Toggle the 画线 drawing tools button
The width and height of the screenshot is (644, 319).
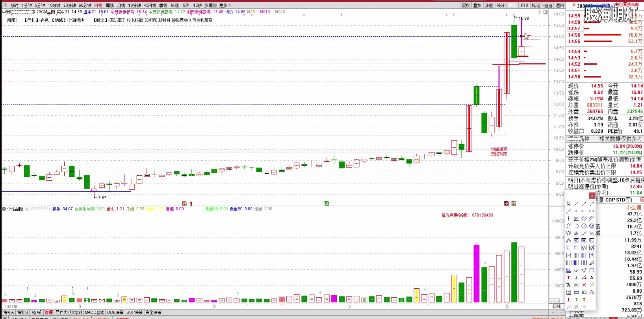tap(512, 6)
